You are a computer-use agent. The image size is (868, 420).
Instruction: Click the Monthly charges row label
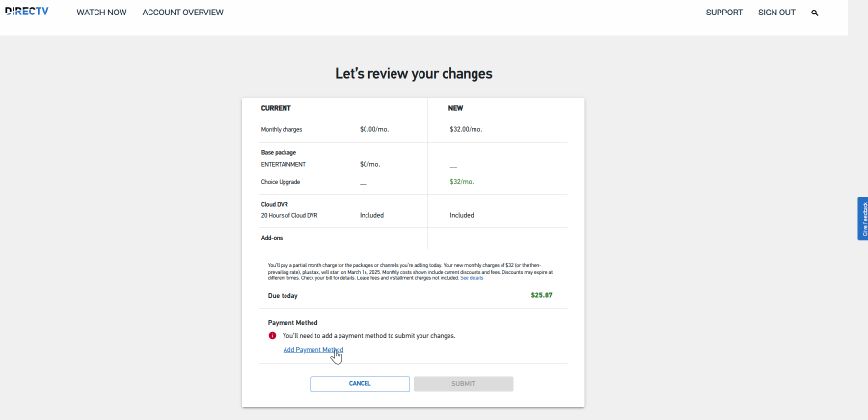coord(282,129)
